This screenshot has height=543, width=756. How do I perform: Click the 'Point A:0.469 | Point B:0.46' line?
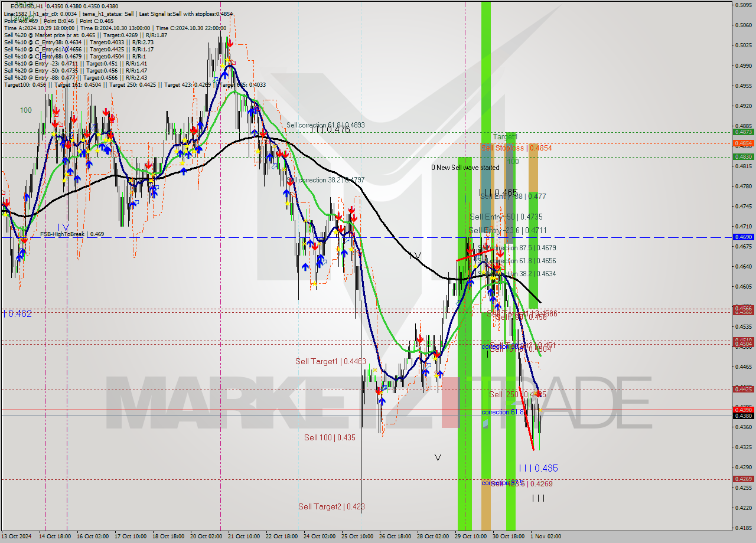(60, 20)
